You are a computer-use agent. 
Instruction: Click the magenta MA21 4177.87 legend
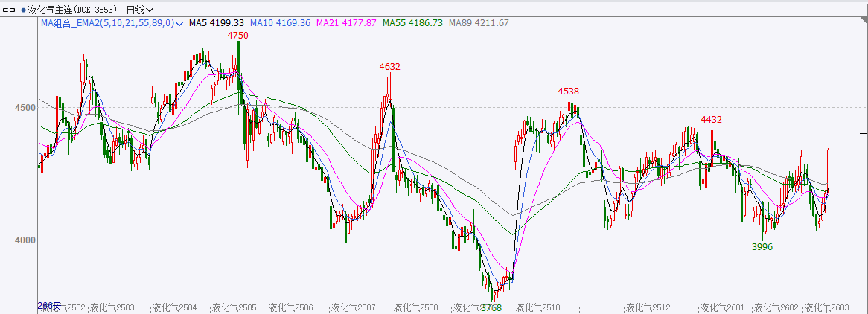coord(346,23)
